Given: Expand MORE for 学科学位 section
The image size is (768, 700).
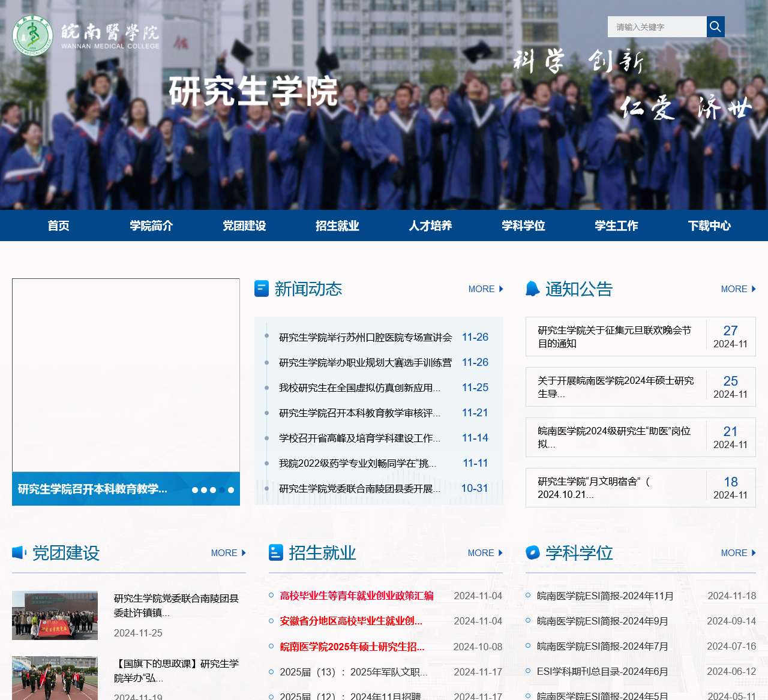Looking at the screenshot, I should pos(738,553).
